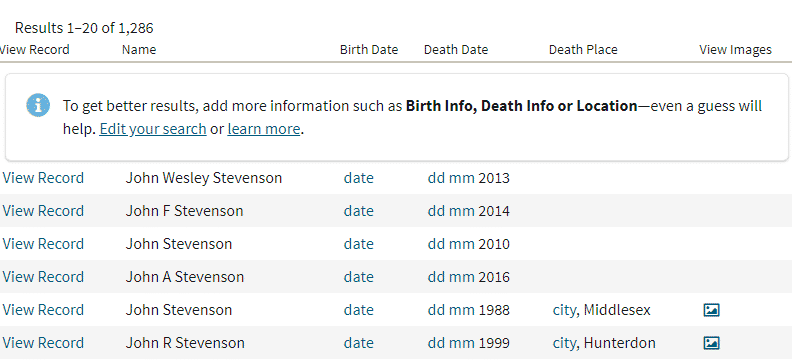Select the name John Wesley Stevenson

tap(204, 178)
